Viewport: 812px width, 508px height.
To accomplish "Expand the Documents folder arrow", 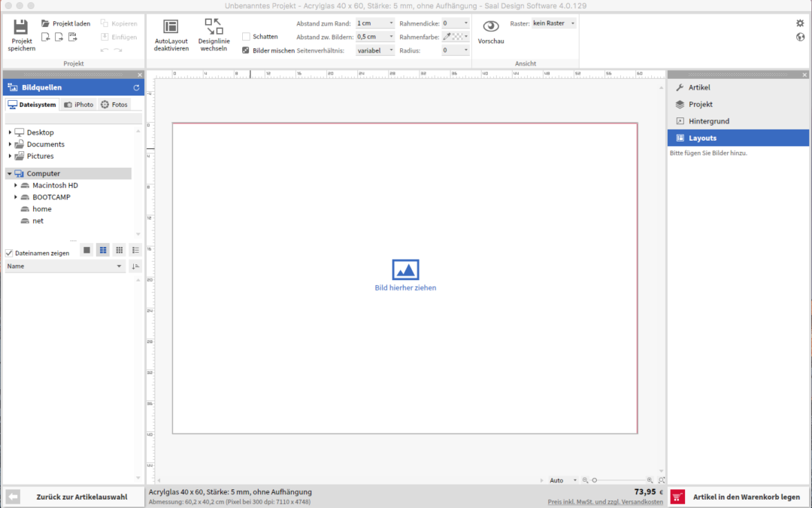I will (x=10, y=144).
